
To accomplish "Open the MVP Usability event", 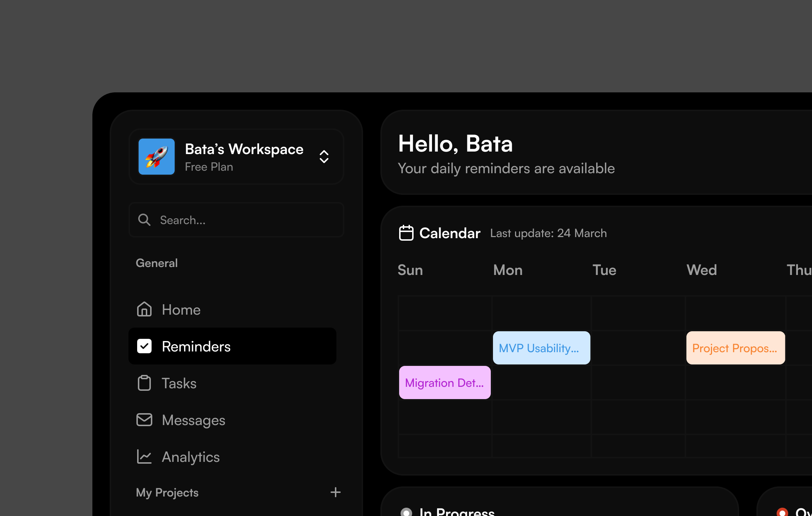I will point(542,348).
